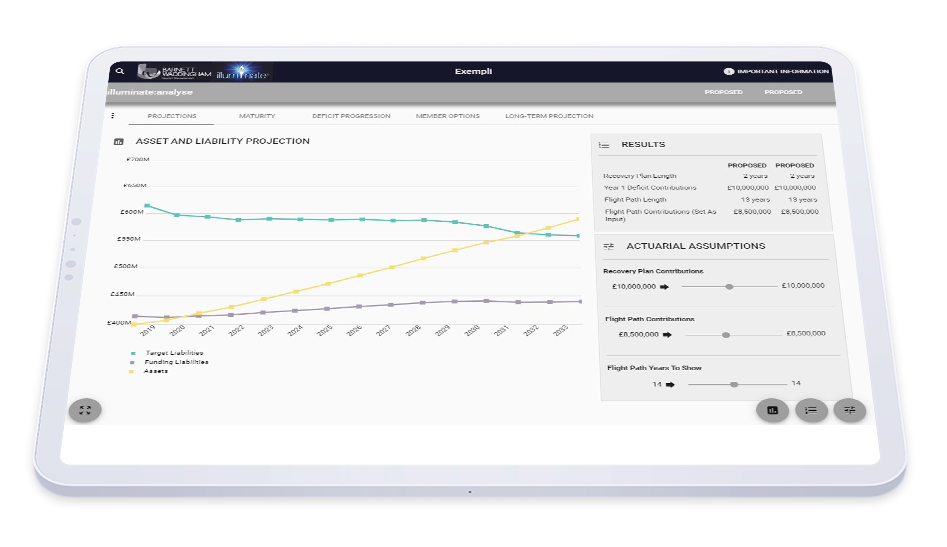Click the Results panel heading
947x547 pixels.
point(643,145)
